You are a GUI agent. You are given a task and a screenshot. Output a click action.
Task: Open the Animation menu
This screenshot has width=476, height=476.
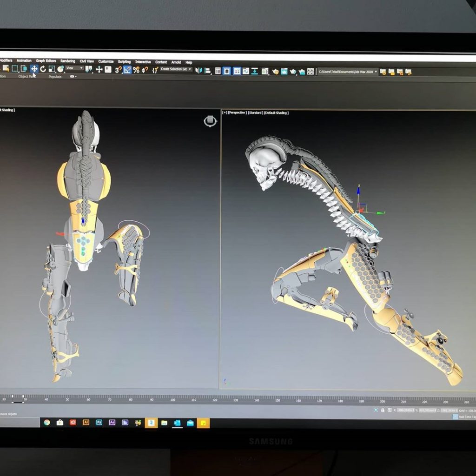tap(24, 61)
